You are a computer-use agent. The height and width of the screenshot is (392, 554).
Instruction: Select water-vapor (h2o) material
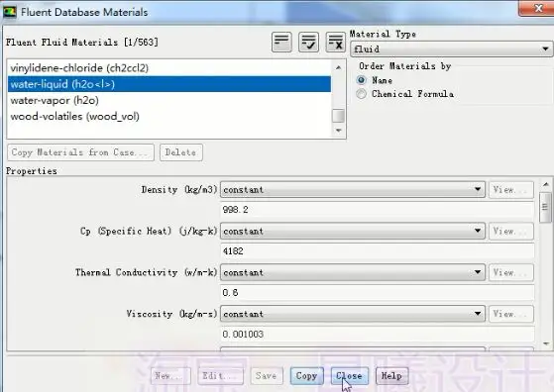[x=169, y=100]
